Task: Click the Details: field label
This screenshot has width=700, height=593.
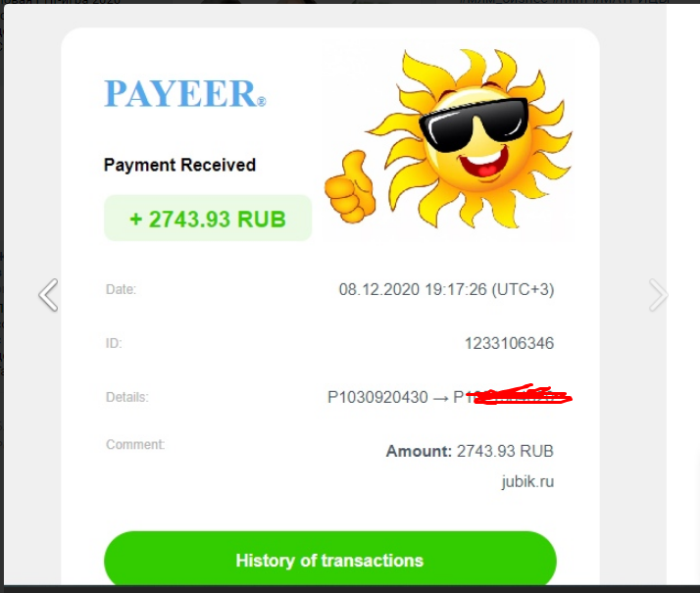Action: [127, 397]
